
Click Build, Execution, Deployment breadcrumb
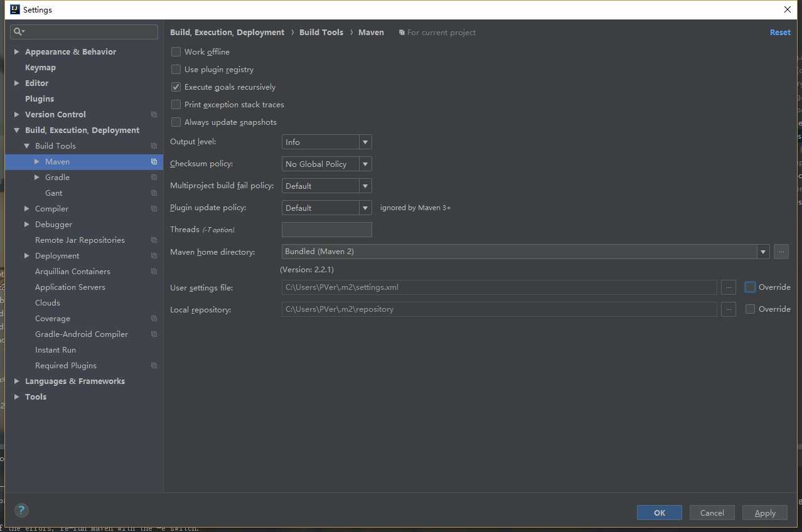coord(227,32)
